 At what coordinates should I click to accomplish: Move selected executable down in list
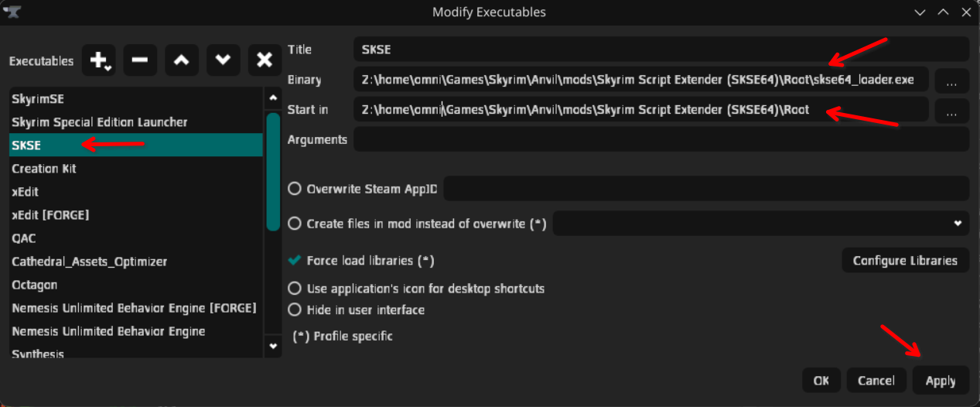click(x=223, y=60)
